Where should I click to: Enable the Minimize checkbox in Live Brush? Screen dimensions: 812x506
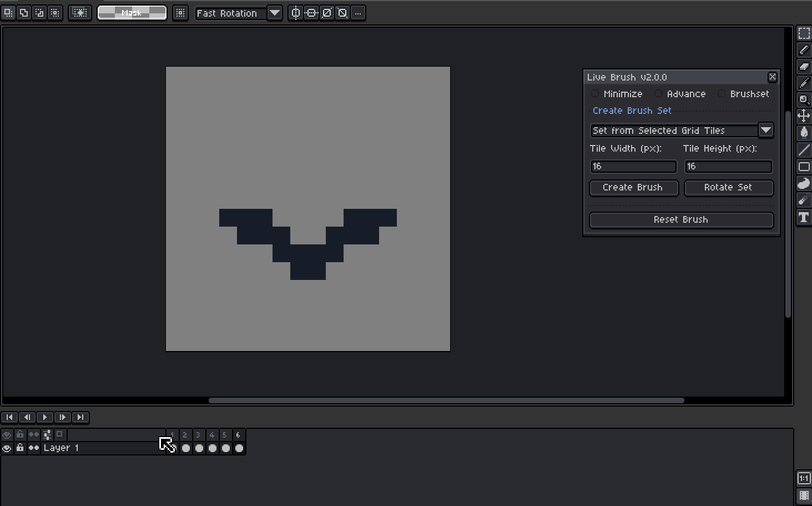(x=595, y=94)
